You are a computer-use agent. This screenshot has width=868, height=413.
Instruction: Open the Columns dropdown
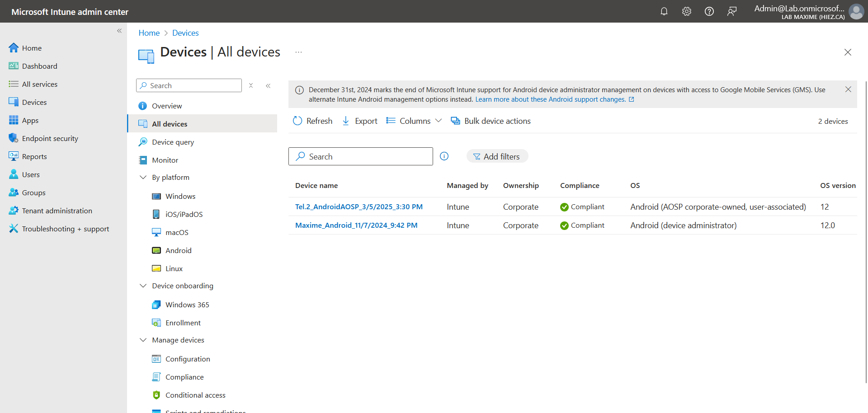coord(414,121)
